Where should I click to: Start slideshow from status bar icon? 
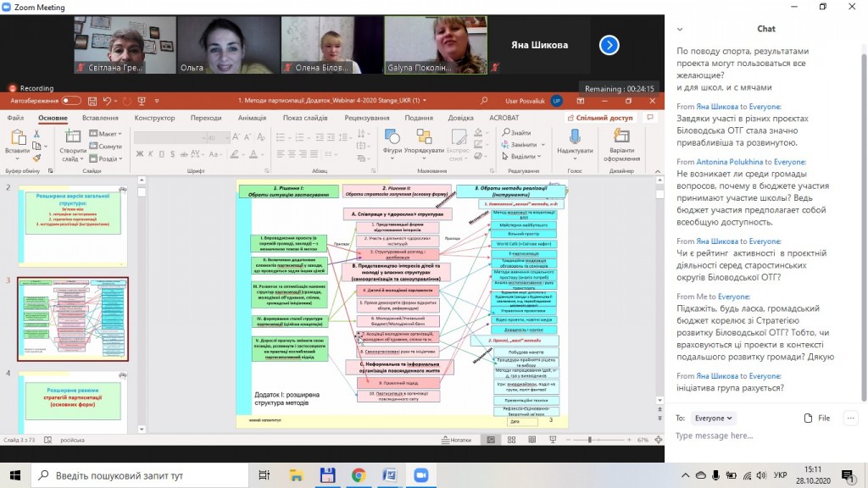tap(553, 440)
